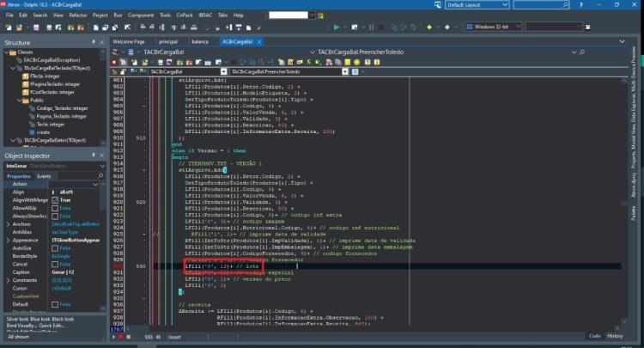This screenshot has height=348, width=644.
Task: Switch to the principal tab
Action: coord(168,41)
